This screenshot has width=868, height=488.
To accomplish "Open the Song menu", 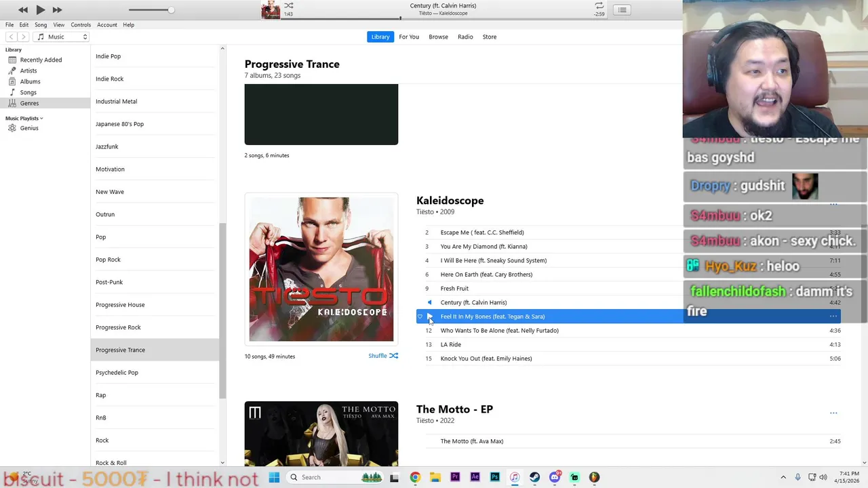I will click(41, 24).
